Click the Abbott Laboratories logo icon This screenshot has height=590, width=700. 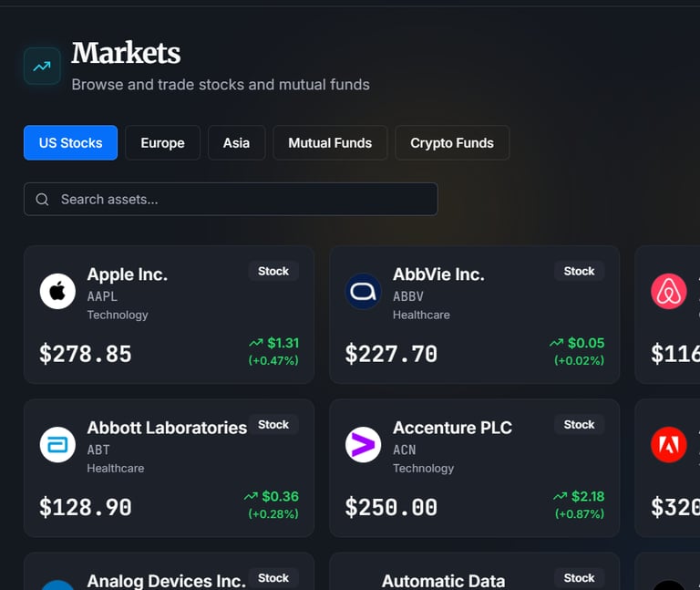[x=57, y=444]
